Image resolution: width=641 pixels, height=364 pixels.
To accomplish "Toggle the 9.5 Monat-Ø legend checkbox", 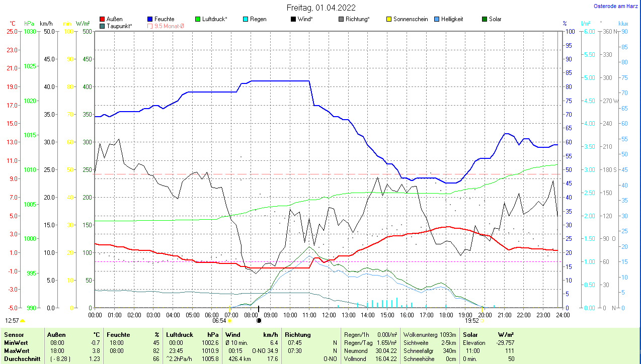I will click(x=150, y=26).
